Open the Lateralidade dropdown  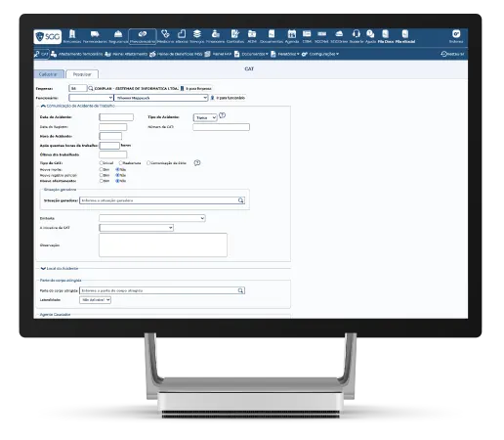click(x=95, y=300)
